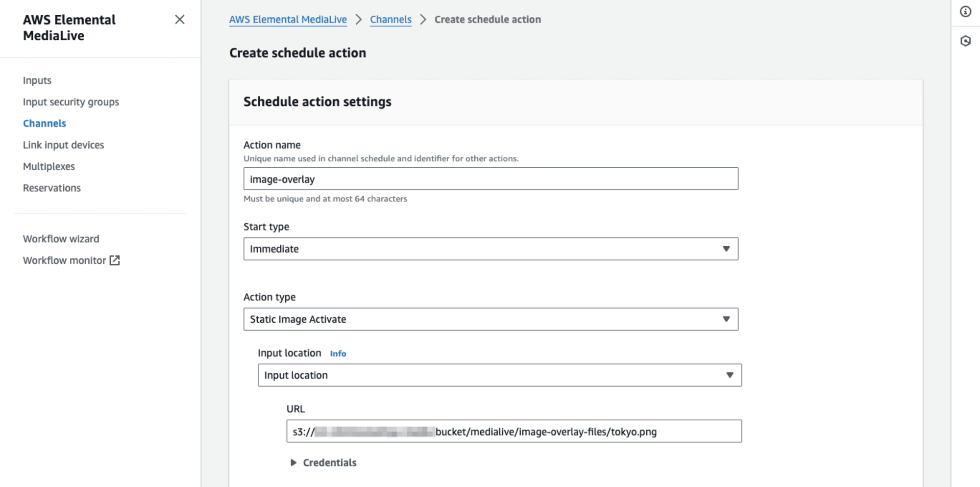Open the Workflow monitor external link icon
The image size is (980, 487).
(x=115, y=260)
